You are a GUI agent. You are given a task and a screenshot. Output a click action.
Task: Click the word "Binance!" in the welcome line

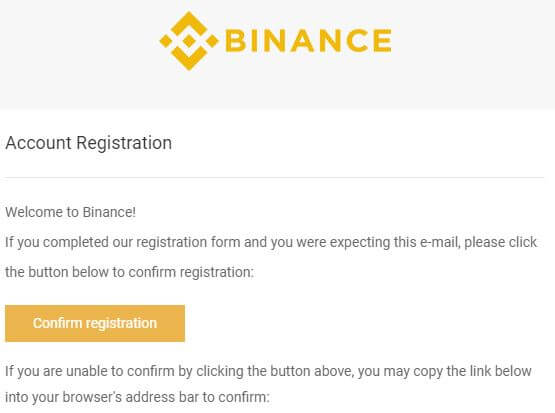click(x=109, y=212)
